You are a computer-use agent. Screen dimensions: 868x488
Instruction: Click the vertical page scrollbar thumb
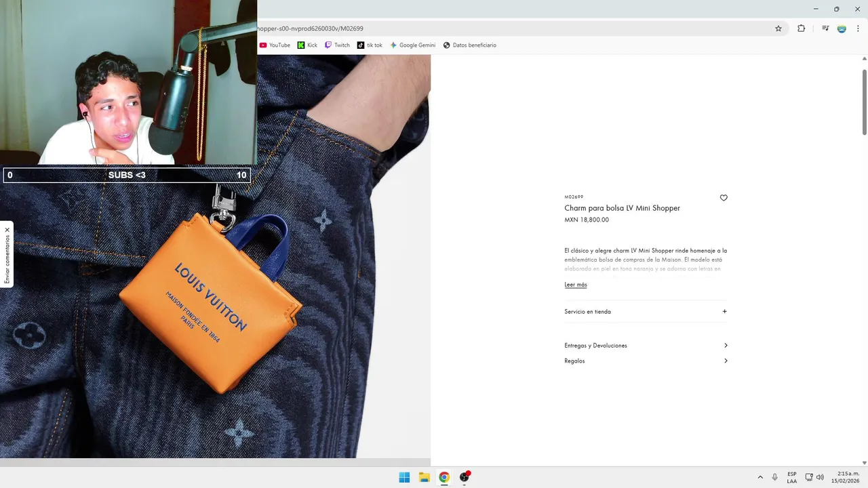tap(865, 102)
